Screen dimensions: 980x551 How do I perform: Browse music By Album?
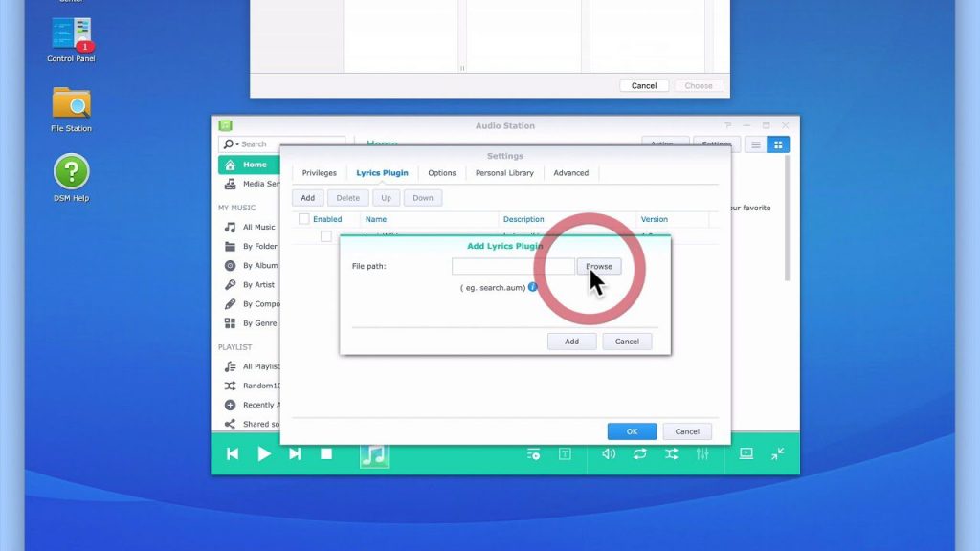[x=250, y=266]
